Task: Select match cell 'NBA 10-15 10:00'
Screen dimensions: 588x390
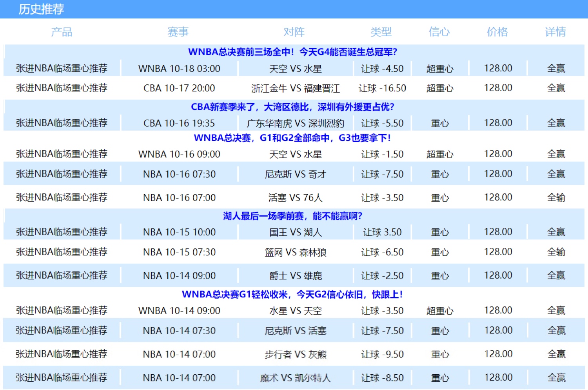Action: pos(179,232)
